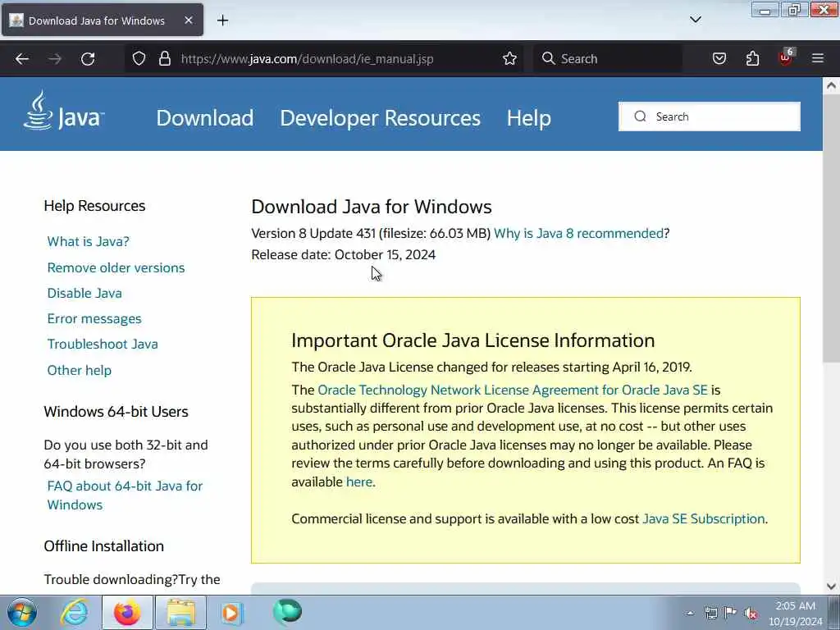Open the Other help link
This screenshot has width=840, height=630.
(80, 370)
